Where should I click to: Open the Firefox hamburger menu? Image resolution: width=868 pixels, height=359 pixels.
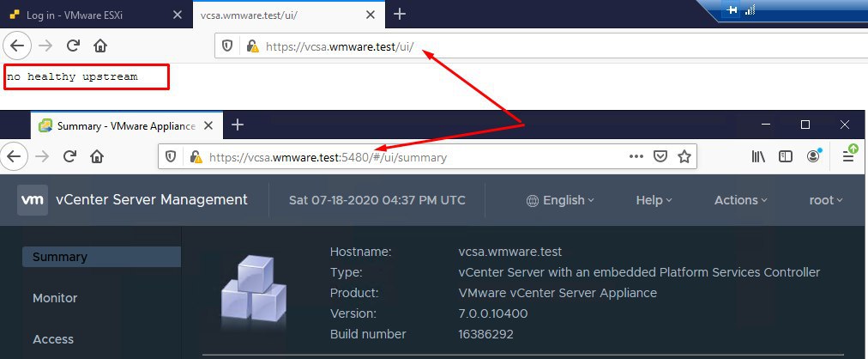[x=848, y=155]
